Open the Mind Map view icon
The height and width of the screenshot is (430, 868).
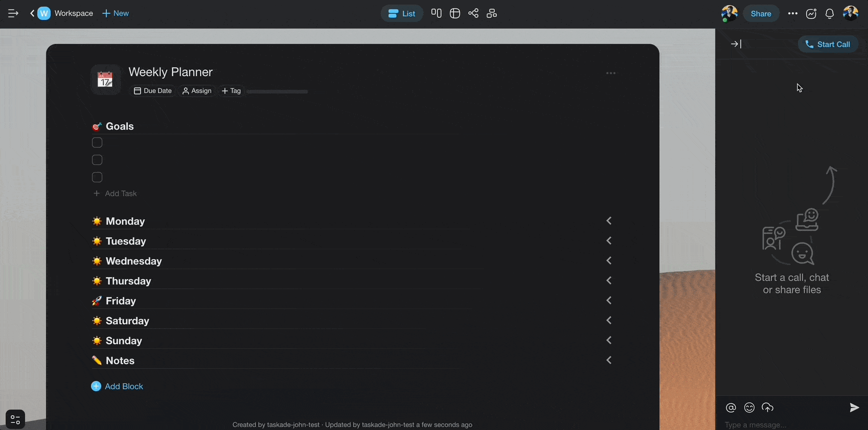(473, 13)
